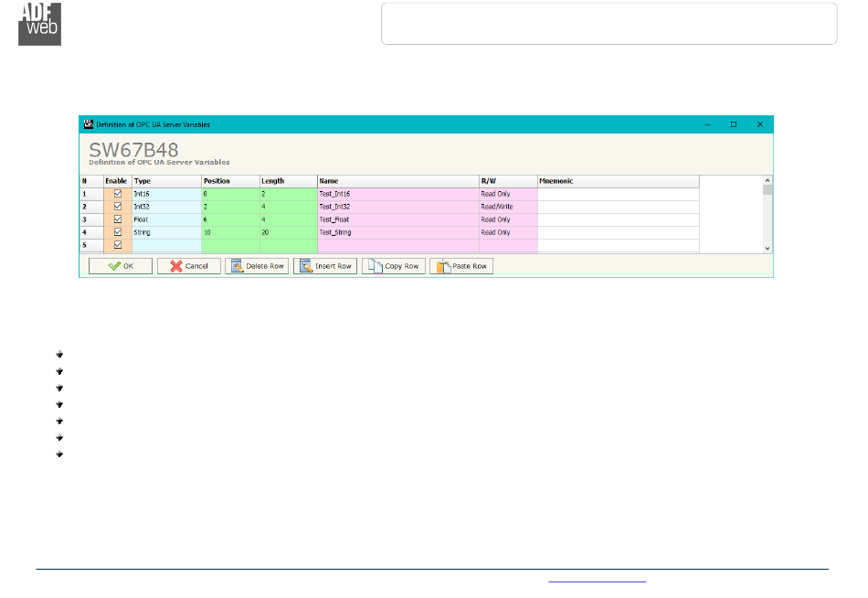The image size is (868, 598).
Task: Select the Name cell Test_Float
Action: pyautogui.click(x=397, y=219)
